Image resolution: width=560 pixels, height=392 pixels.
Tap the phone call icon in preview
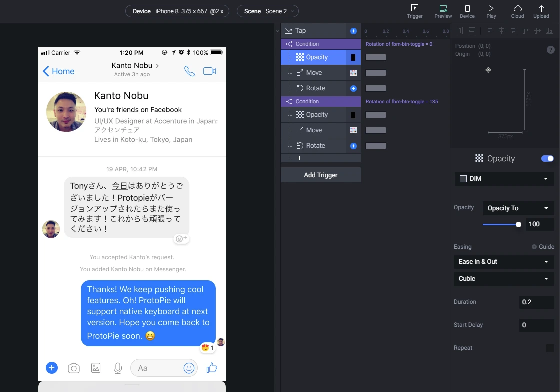(189, 71)
